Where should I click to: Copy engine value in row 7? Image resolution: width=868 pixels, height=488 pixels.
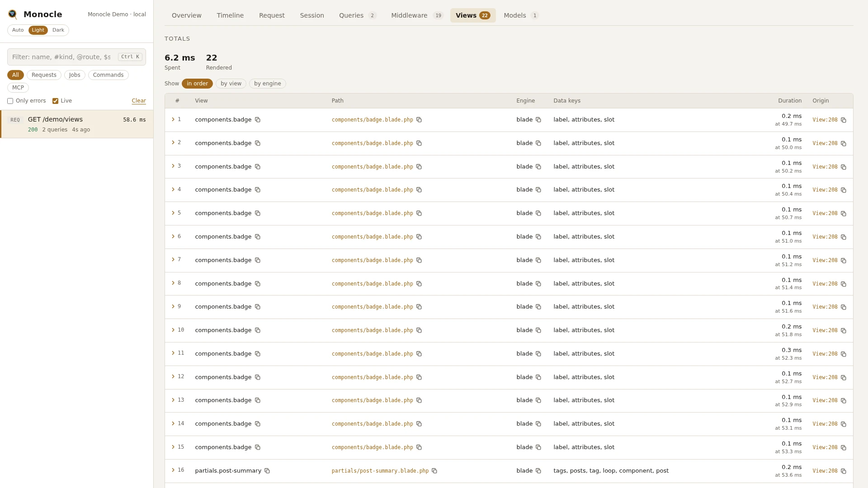tap(538, 260)
